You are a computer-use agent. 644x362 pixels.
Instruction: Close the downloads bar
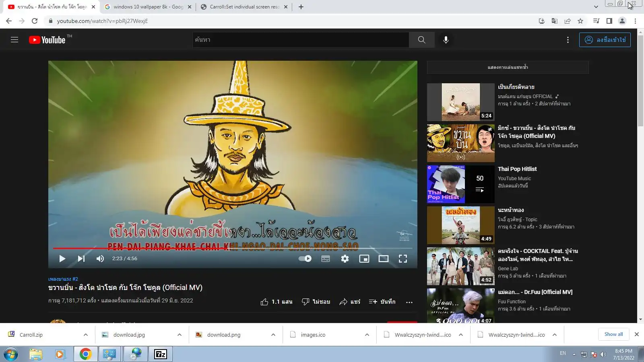(x=637, y=334)
